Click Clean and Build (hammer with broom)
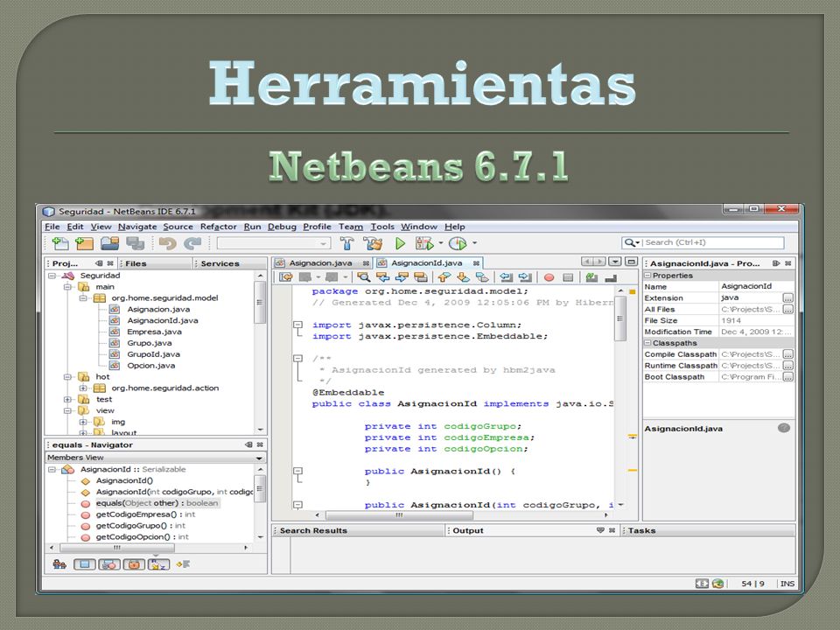This screenshot has width=840, height=630. (373, 244)
